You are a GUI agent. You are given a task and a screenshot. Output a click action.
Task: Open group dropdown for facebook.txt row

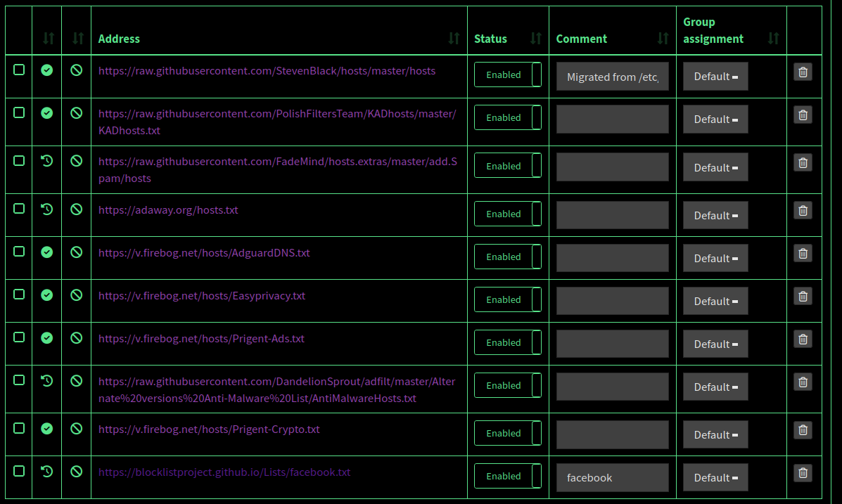(x=715, y=478)
